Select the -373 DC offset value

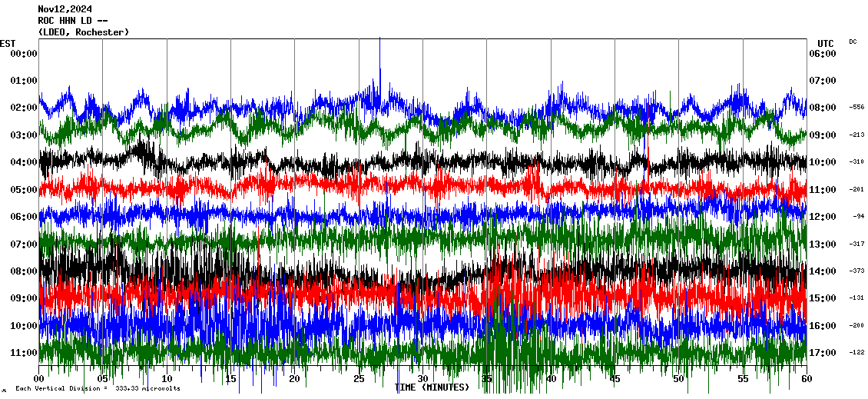[856, 271]
